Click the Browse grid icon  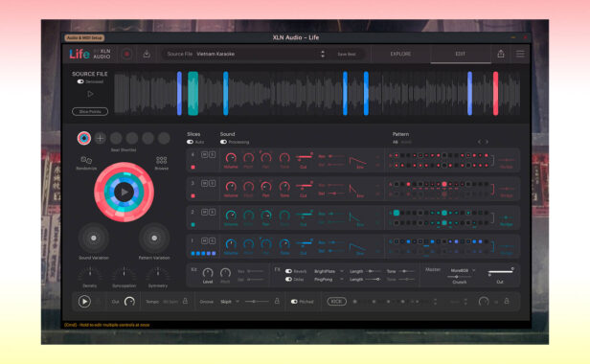[x=162, y=160]
